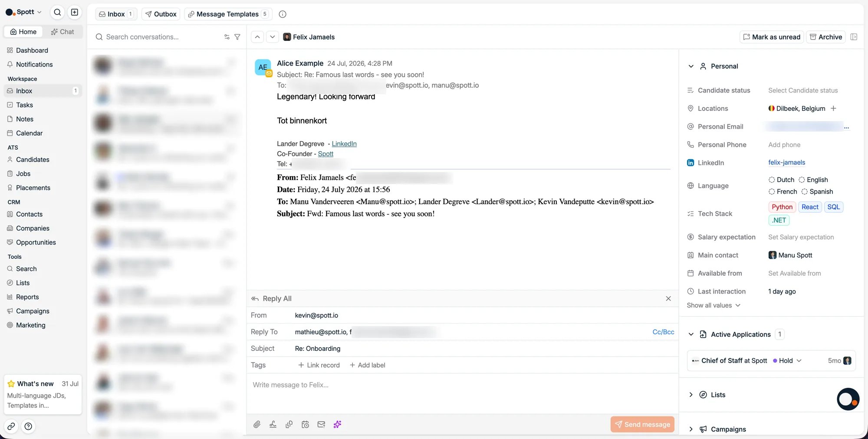Click Mark as unread button
Screen dimensions: 868x439
(772, 37)
